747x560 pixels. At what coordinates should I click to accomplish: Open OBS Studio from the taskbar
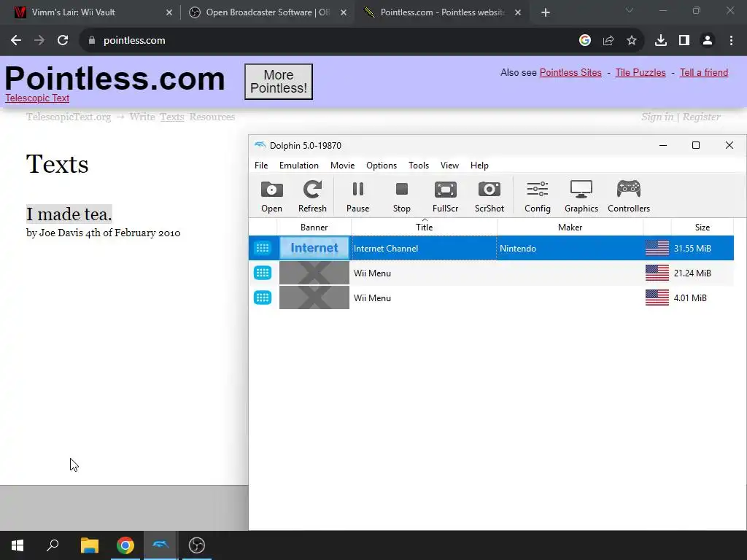pos(196,545)
